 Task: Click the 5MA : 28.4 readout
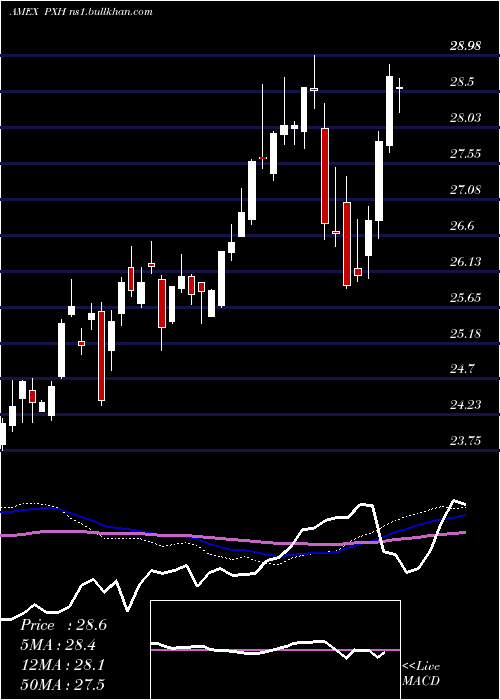coord(58,645)
